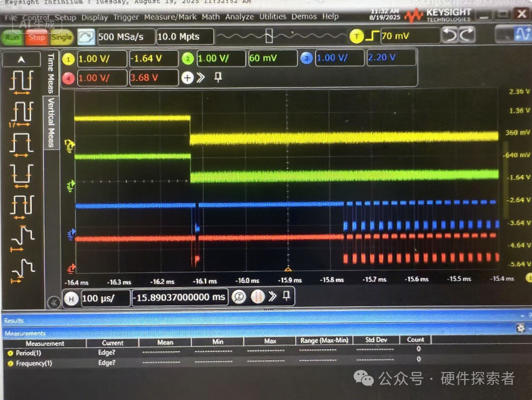Edit channel 2 offset 60 mV
Screen dimensions: 532x400
[x=272, y=58]
